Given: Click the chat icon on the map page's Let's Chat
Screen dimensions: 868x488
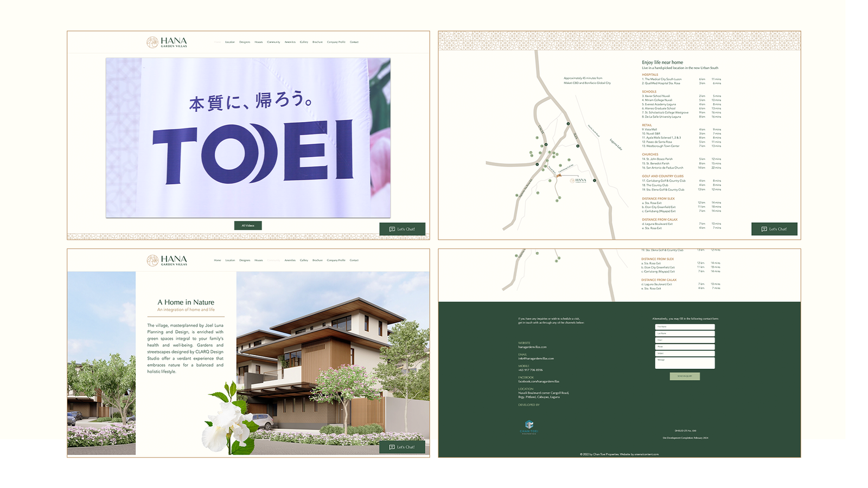Looking at the screenshot, I should coord(765,229).
